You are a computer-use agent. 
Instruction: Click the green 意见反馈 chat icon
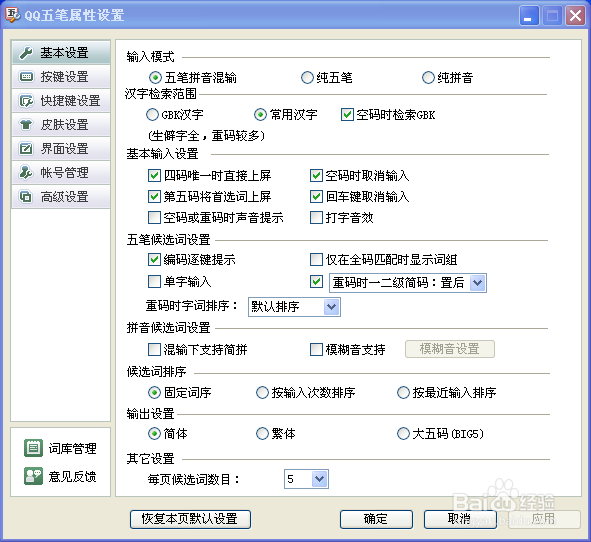coord(33,476)
